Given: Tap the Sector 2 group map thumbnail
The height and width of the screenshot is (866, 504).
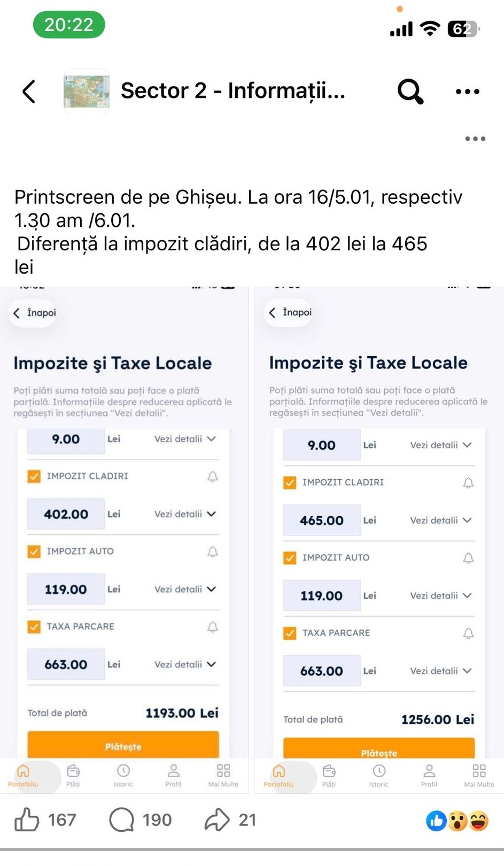Looking at the screenshot, I should pos(87,91).
